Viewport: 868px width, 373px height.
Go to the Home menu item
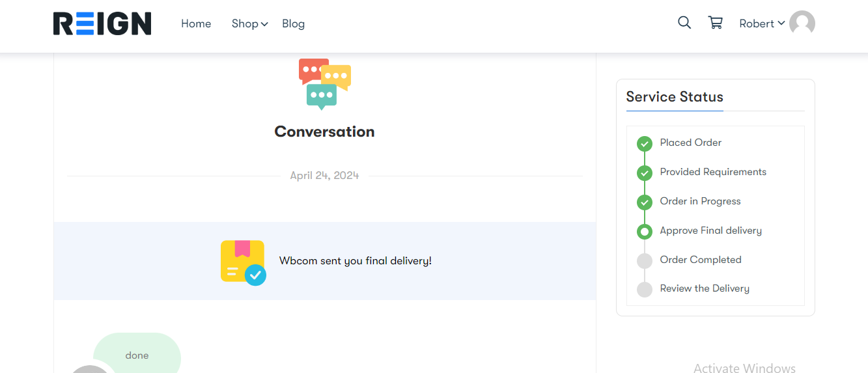coord(196,23)
